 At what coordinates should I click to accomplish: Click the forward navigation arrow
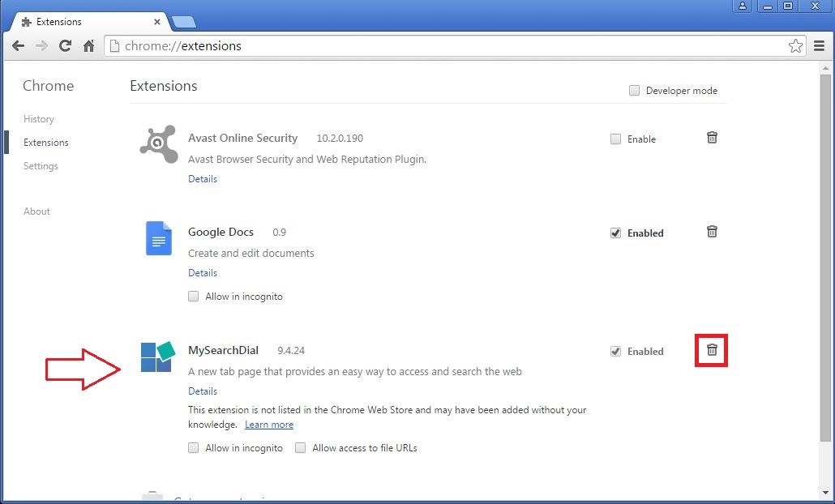pyautogui.click(x=41, y=45)
